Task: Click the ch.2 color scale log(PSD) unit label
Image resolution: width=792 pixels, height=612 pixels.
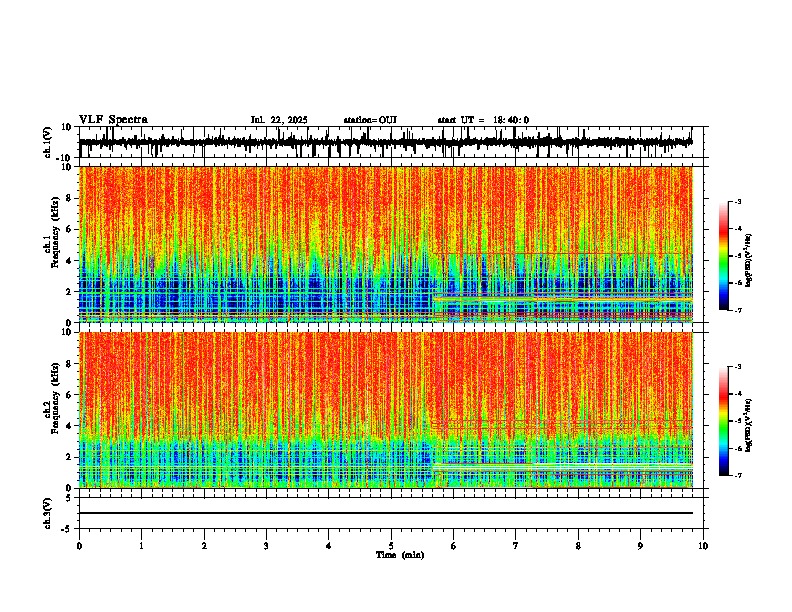Action: (749, 425)
